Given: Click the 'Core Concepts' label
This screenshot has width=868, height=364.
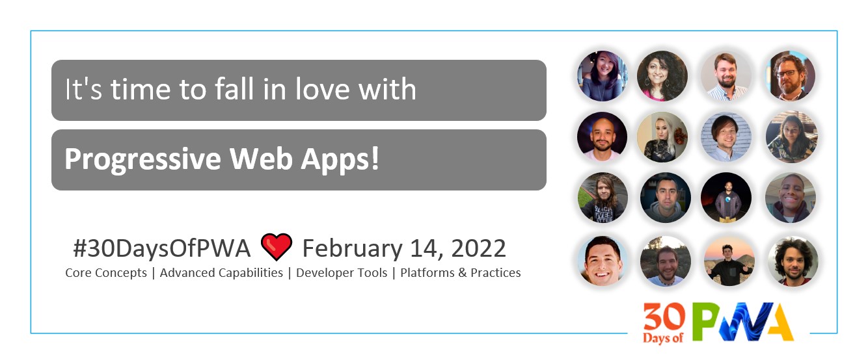Looking at the screenshot, I should [106, 273].
